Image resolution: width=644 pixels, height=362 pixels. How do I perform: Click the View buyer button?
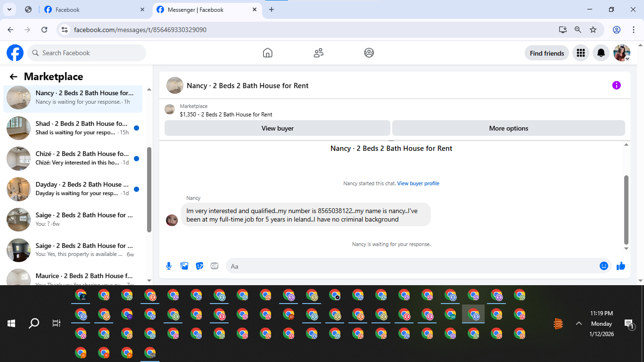[x=277, y=128]
